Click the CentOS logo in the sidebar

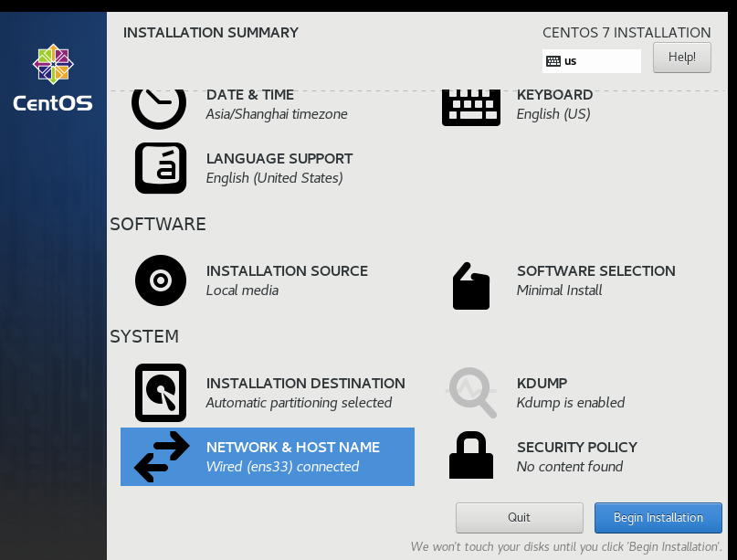point(53,78)
